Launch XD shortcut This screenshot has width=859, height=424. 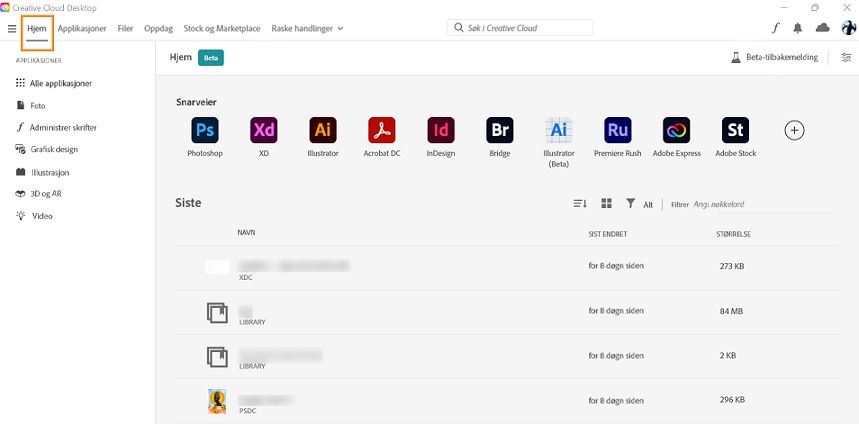264,137
